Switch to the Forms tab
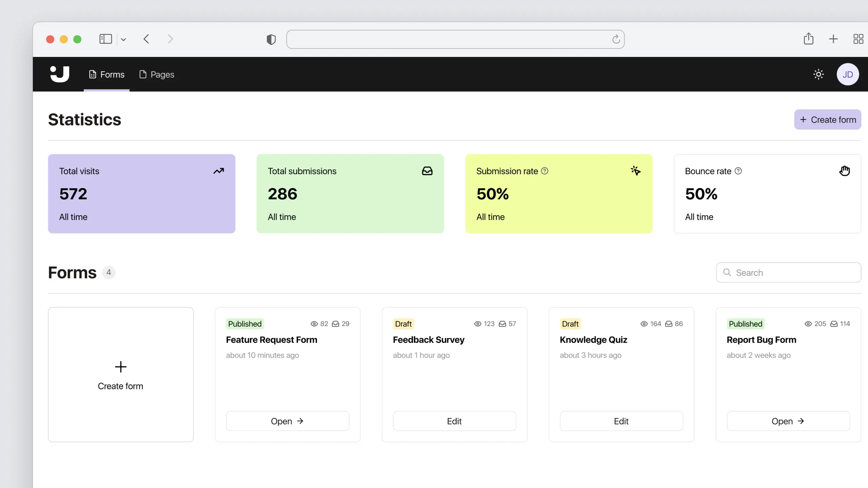 pyautogui.click(x=106, y=75)
